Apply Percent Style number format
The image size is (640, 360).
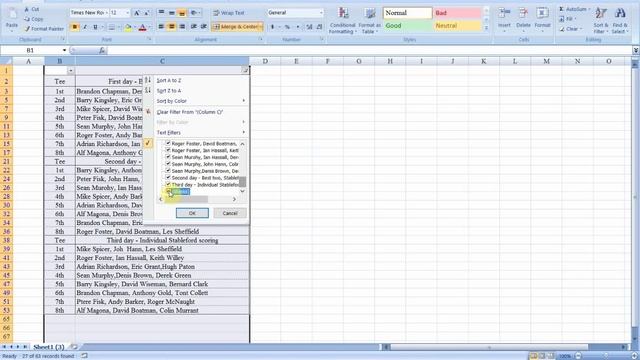coord(287,27)
